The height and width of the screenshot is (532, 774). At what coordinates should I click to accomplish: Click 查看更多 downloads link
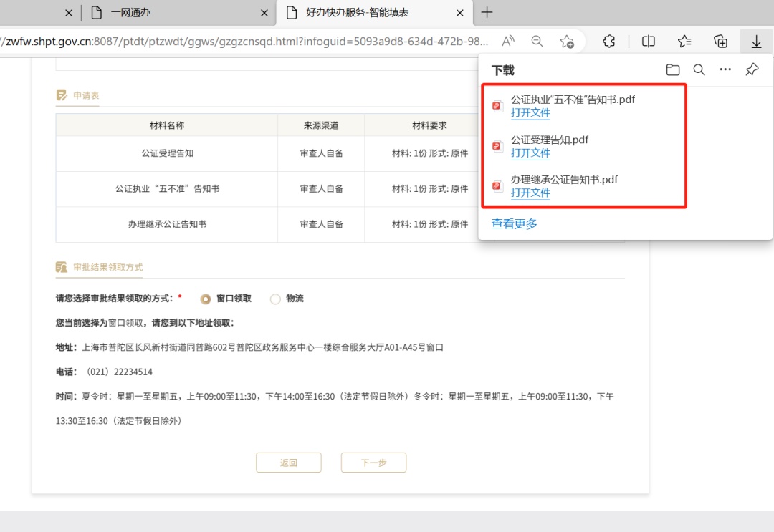point(514,224)
